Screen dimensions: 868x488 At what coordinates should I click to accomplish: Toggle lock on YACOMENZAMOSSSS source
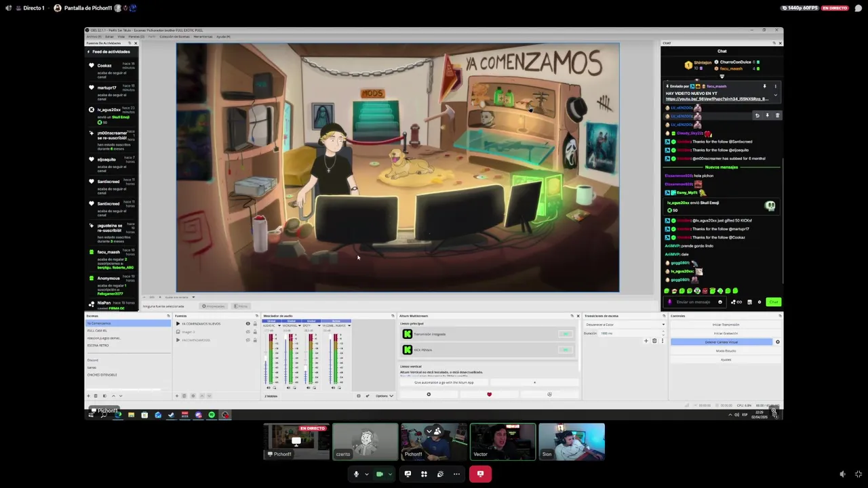tap(255, 340)
